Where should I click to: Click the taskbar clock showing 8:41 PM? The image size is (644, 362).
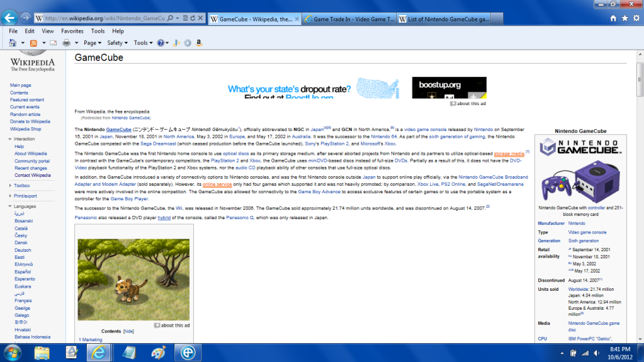620,353
